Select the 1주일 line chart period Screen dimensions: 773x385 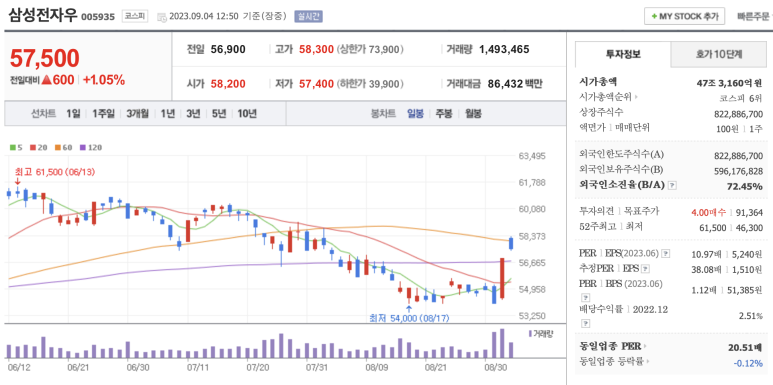click(104, 114)
